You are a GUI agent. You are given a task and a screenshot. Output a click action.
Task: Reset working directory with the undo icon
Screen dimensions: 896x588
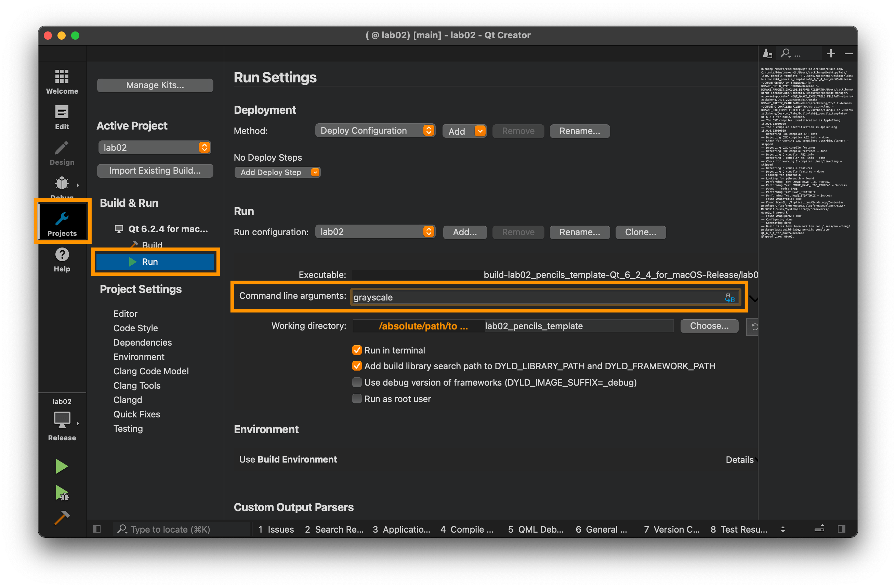pyautogui.click(x=754, y=326)
